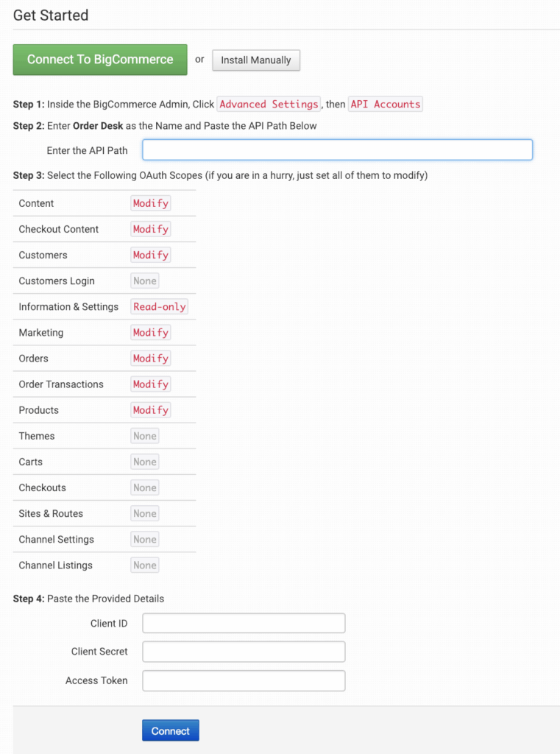Click the Modify tag for Checkout Content
560x754 pixels.
151,229
